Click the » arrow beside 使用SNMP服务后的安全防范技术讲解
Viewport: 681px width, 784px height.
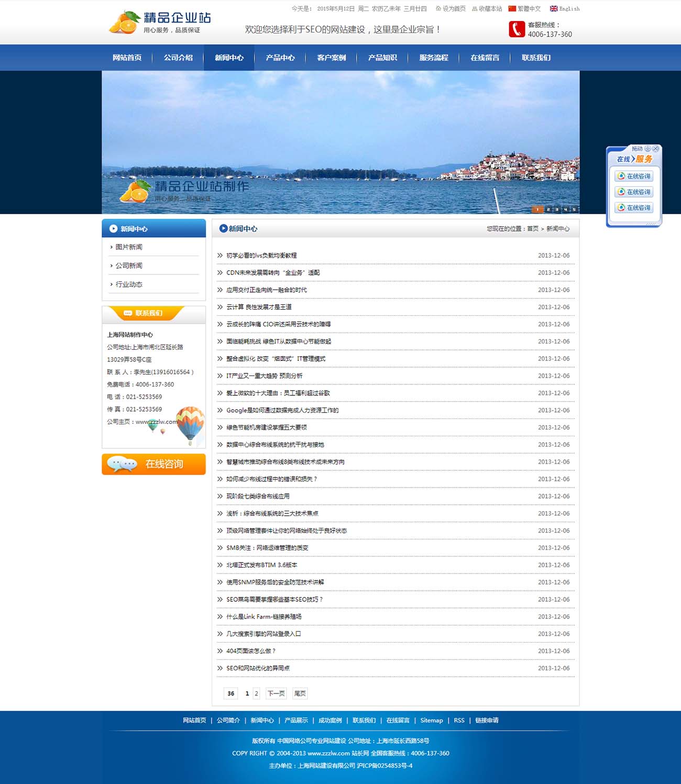pyautogui.click(x=220, y=582)
